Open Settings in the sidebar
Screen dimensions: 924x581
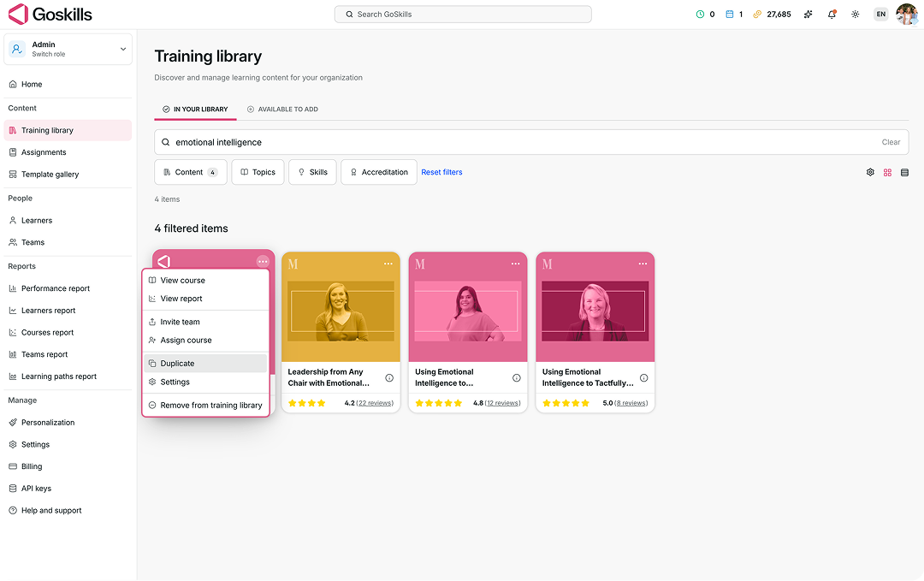[x=68, y=444]
